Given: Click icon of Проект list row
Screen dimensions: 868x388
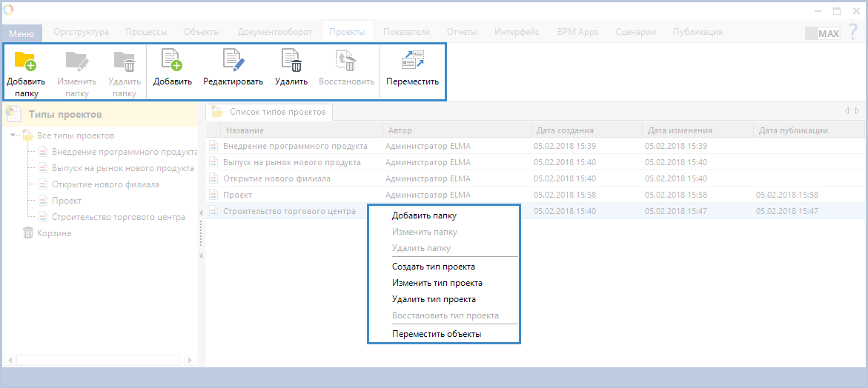Looking at the screenshot, I should pyautogui.click(x=213, y=195).
